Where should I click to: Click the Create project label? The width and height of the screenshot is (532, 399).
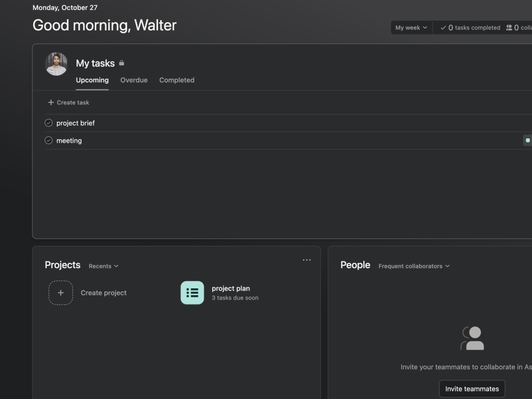click(104, 293)
